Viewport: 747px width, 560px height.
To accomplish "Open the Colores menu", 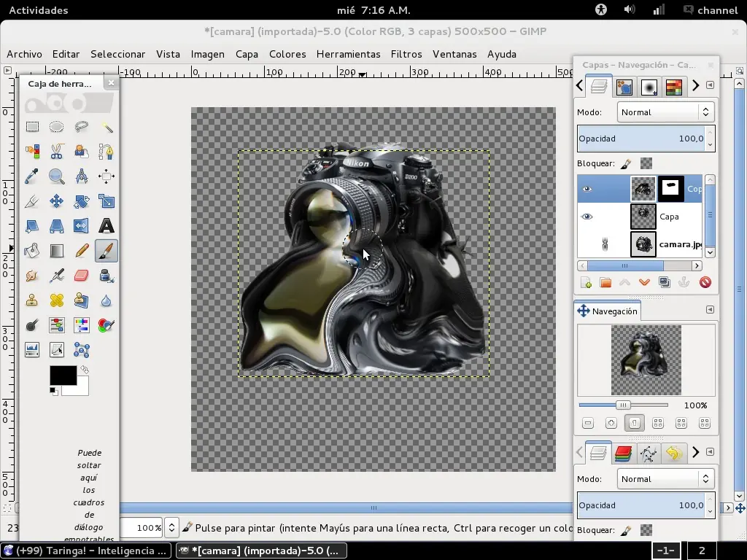I will tap(287, 54).
